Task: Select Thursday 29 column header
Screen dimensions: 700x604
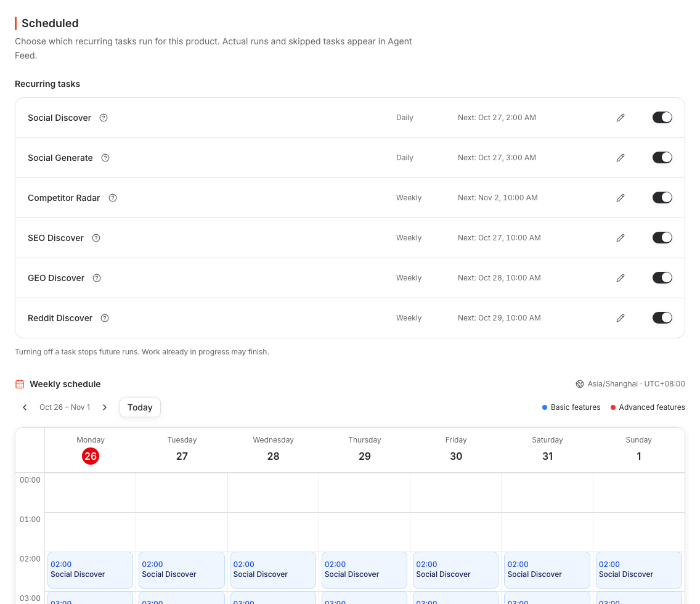Action: click(365, 450)
